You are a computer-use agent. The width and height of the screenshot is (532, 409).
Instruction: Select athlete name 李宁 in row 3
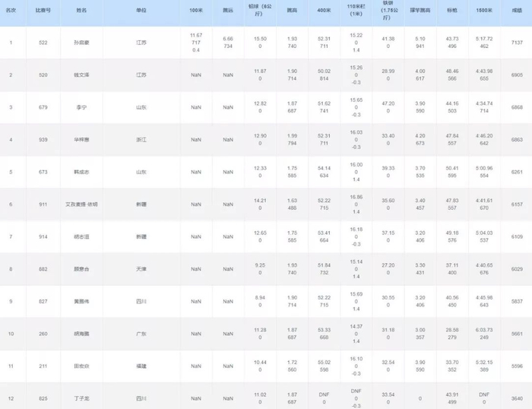81,108
